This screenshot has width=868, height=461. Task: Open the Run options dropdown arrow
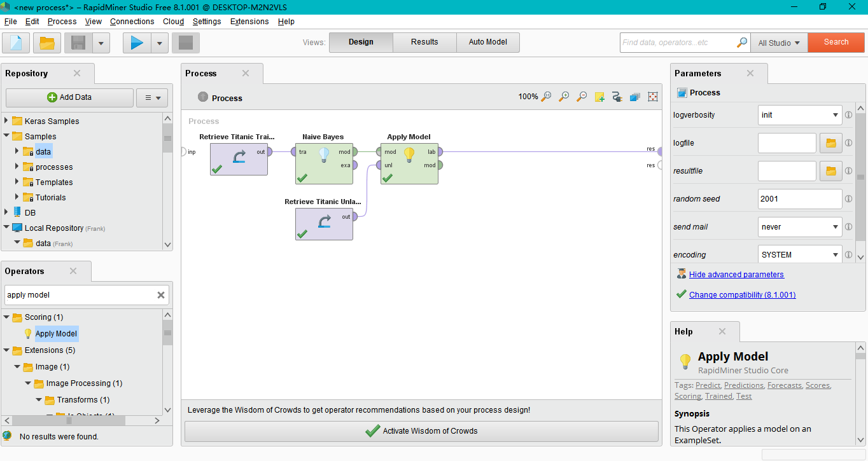159,43
